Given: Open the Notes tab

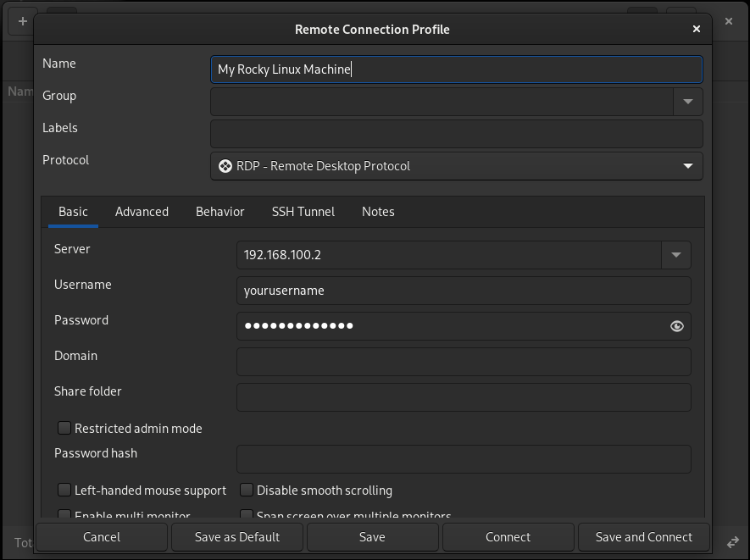Looking at the screenshot, I should 378,212.
